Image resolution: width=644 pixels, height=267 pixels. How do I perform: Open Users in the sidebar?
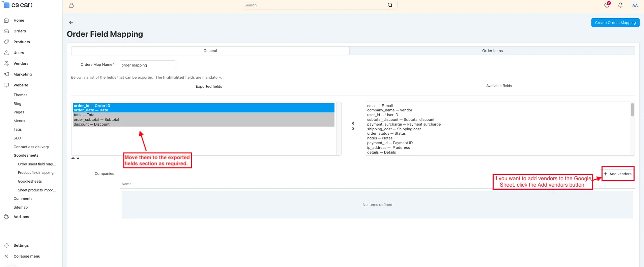(x=19, y=53)
